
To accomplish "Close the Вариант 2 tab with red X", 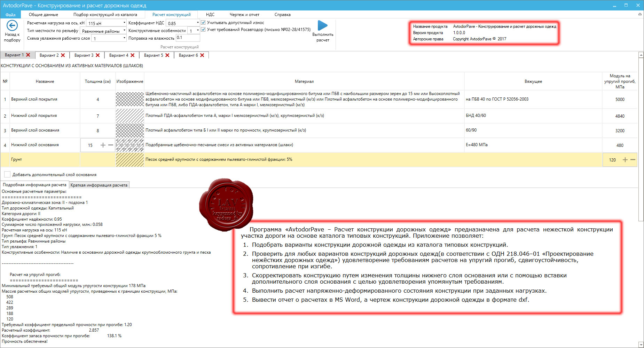I will coord(63,55).
